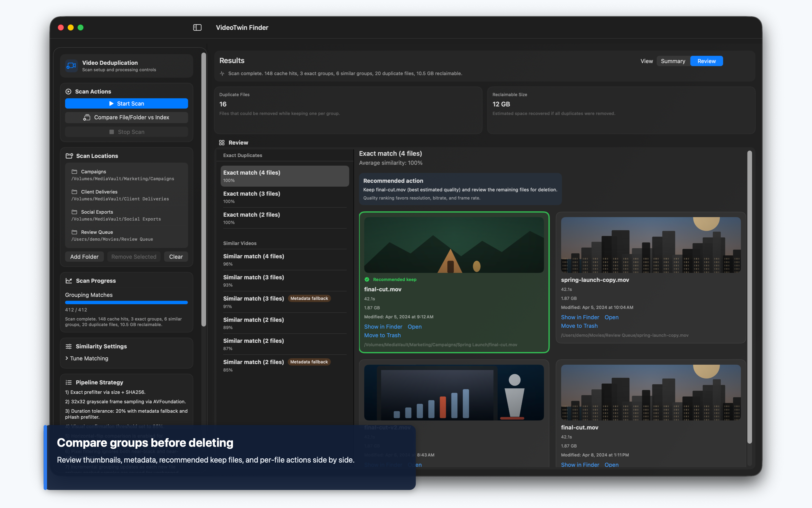Click the Scan Locations folder icon

69,156
